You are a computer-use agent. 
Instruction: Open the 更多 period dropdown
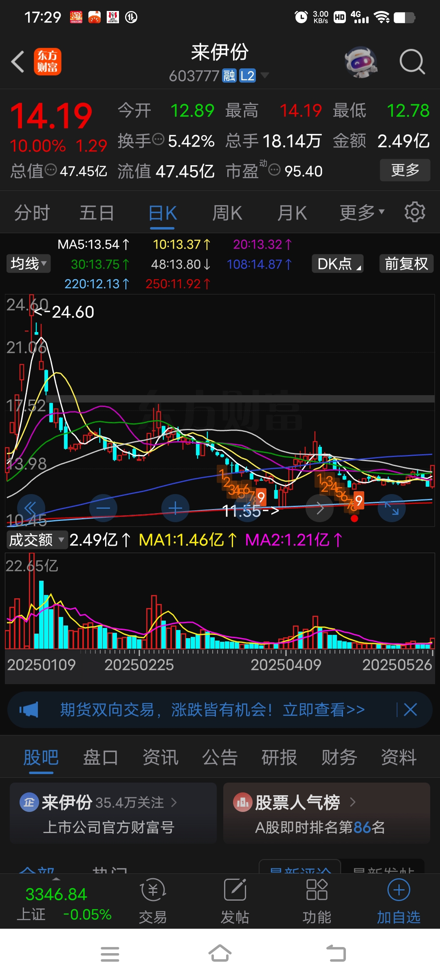tap(362, 212)
